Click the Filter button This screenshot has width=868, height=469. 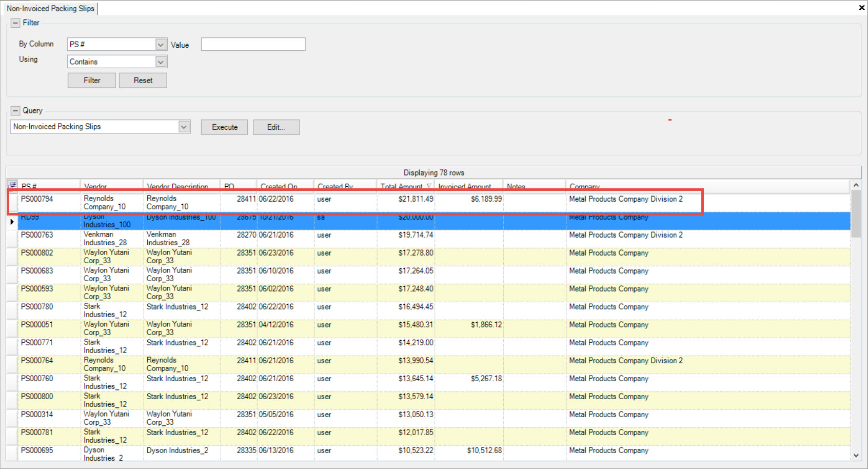(92, 80)
